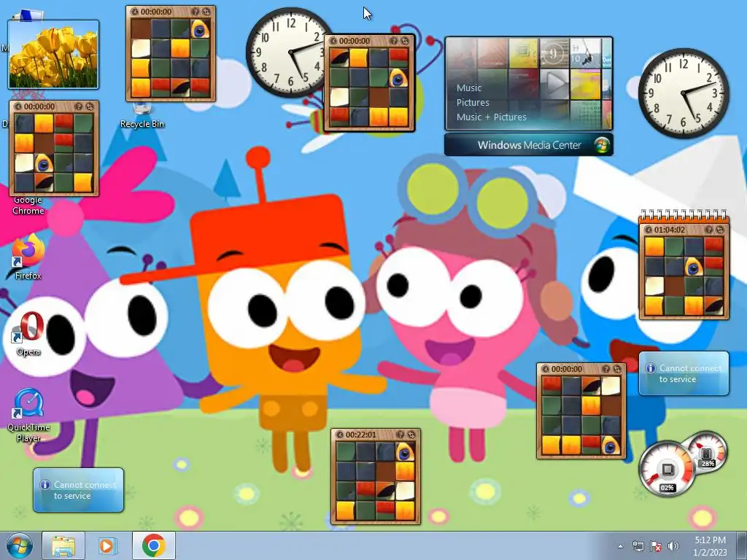This screenshot has height=560, width=747.
Task: Click the left analog clock gadget
Action: click(x=287, y=52)
